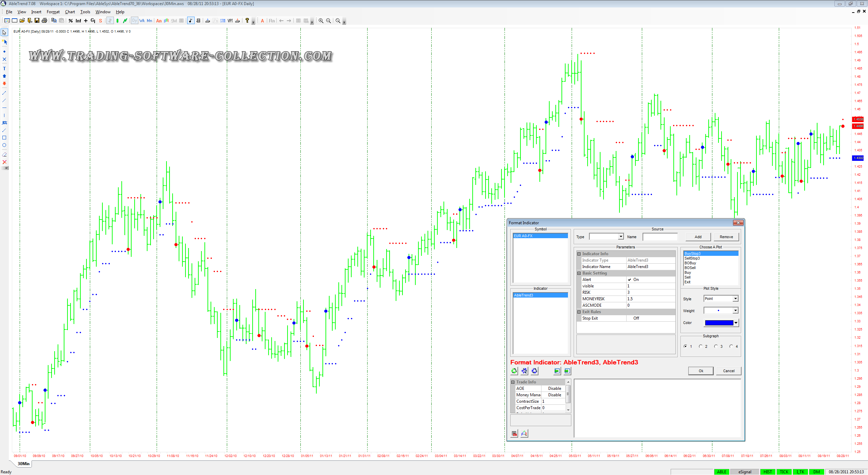Viewport: 868px width, 475px height.
Task: Open the plot Style dropdown
Action: [735, 299]
